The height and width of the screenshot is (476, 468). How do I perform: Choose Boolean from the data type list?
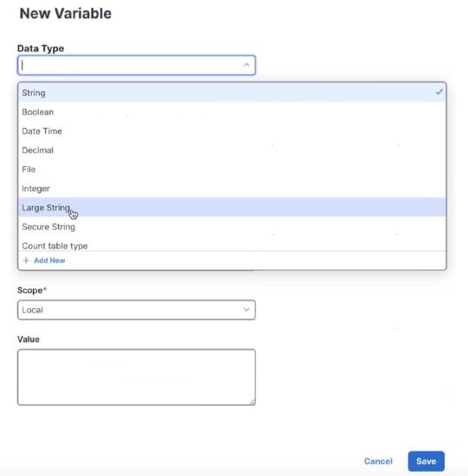[232, 112]
